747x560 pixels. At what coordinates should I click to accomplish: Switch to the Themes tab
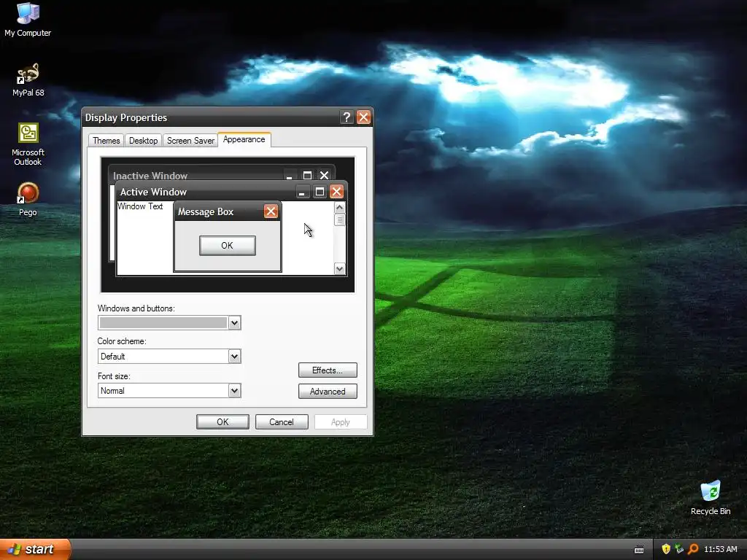pyautogui.click(x=107, y=141)
